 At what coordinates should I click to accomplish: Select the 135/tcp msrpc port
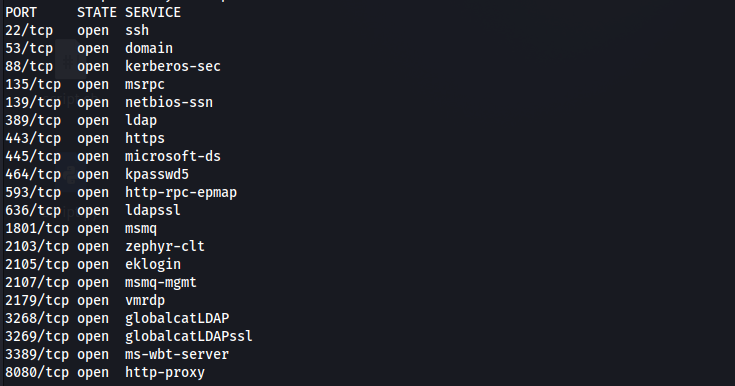[33, 84]
